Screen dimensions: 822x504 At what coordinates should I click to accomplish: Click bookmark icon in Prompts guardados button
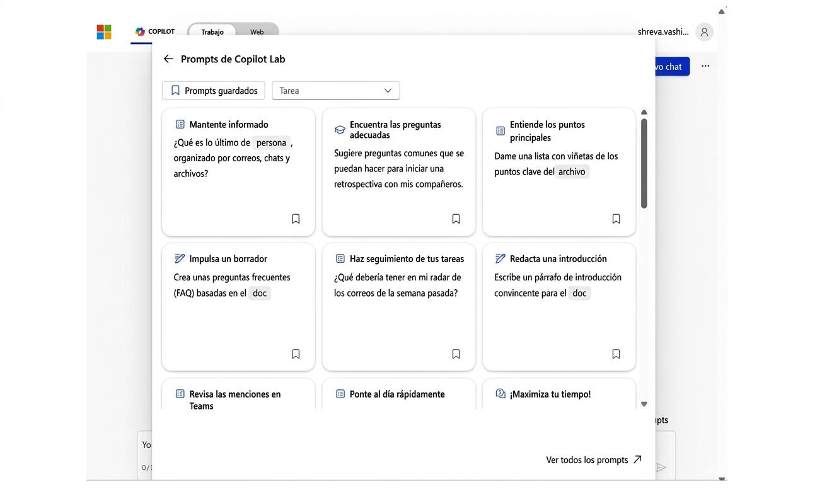tap(175, 91)
